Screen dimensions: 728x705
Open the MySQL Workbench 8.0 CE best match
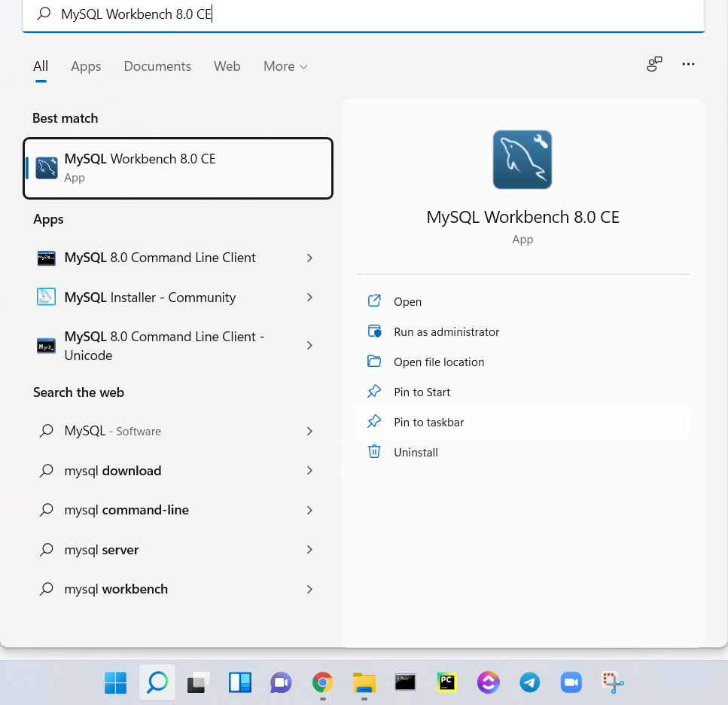[178, 168]
